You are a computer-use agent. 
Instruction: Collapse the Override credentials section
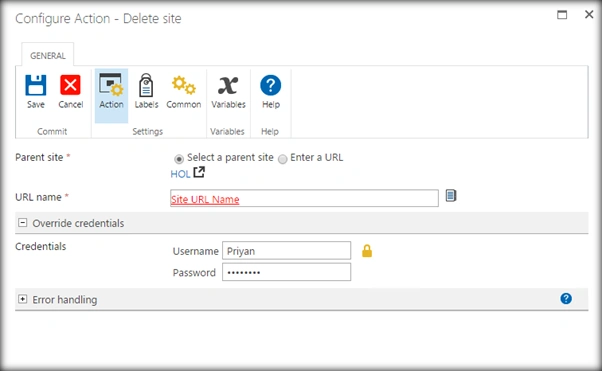click(23, 223)
